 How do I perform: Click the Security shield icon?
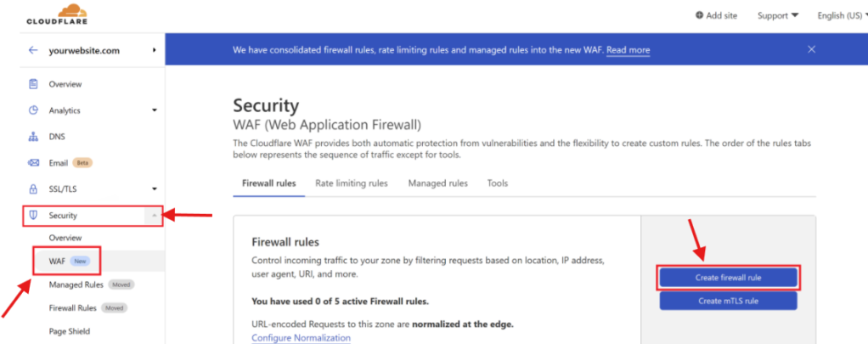click(x=33, y=216)
